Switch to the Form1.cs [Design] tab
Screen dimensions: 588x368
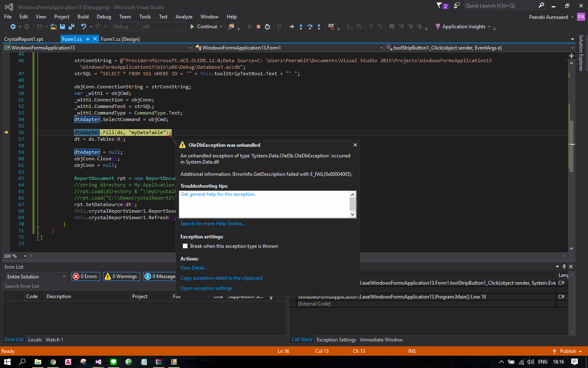coord(120,39)
